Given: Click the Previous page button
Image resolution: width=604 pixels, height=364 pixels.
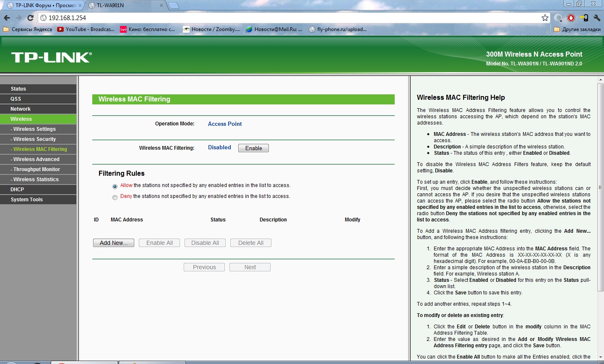Looking at the screenshot, I should pos(204,267).
